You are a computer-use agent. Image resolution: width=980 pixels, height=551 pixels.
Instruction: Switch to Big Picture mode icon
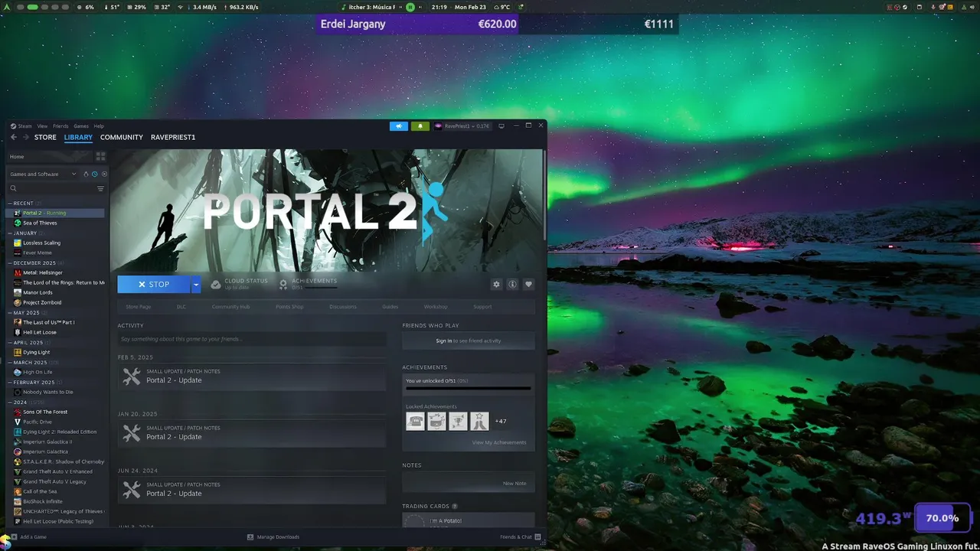tap(501, 126)
